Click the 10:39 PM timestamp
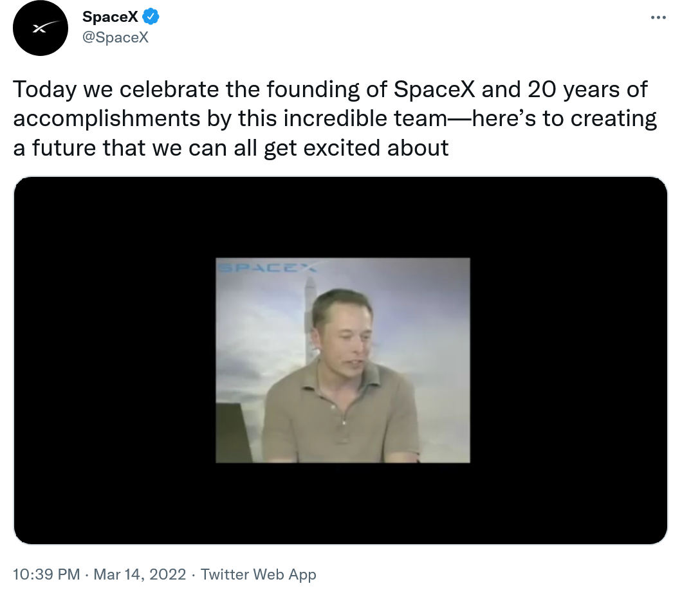Image resolution: width=700 pixels, height=595 pixels. click(x=46, y=574)
